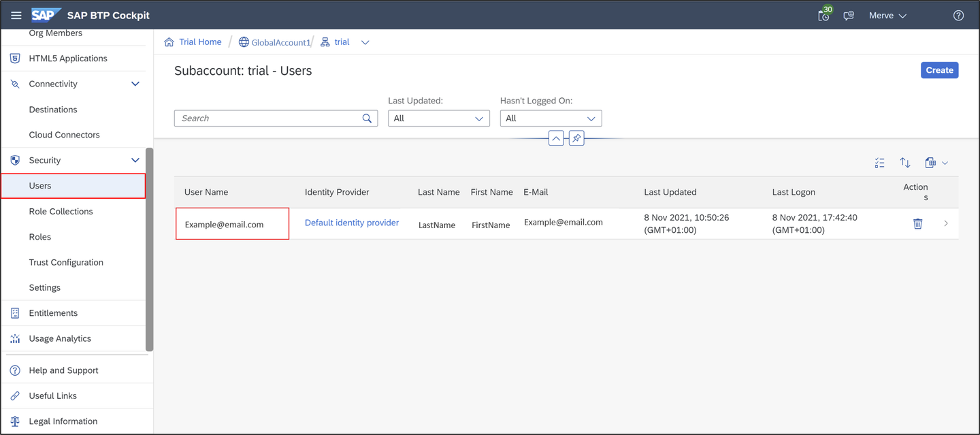Open the Last Updated dropdown
The image size is (980, 435).
439,118
